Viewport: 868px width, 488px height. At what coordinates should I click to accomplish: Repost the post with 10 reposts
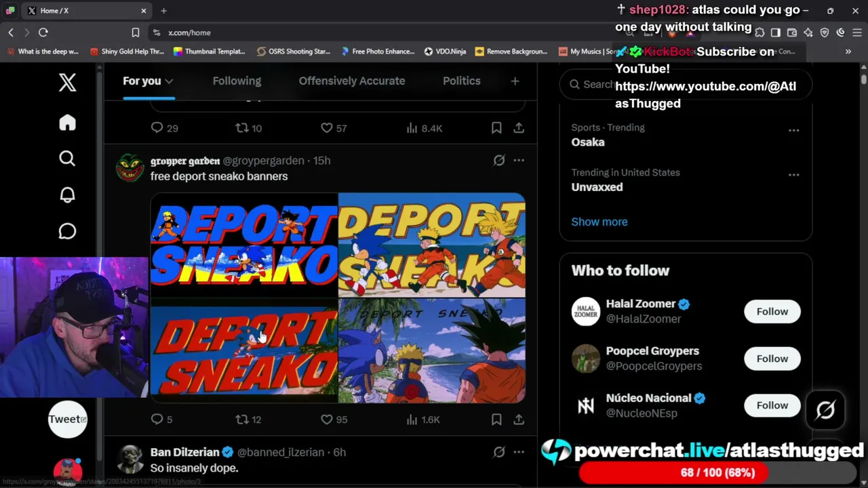[x=248, y=128]
